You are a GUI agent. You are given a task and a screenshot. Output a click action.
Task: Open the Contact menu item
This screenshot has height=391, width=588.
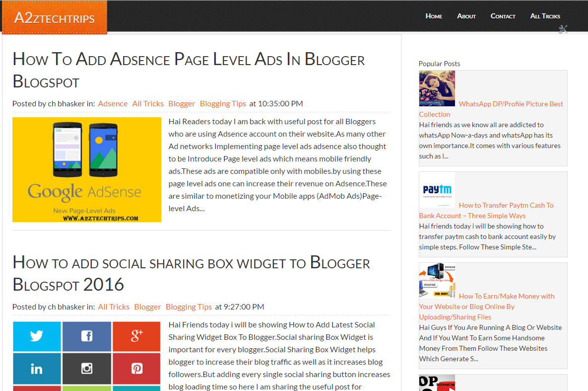503,16
